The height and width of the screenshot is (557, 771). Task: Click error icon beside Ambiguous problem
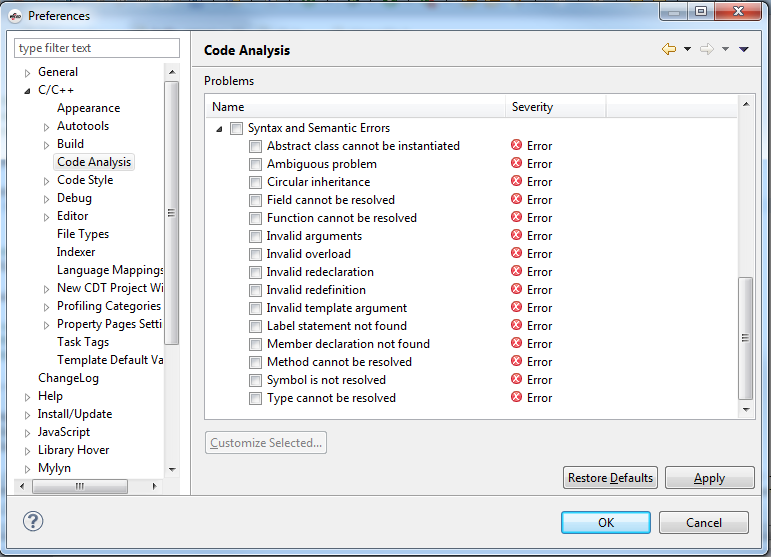coord(516,163)
